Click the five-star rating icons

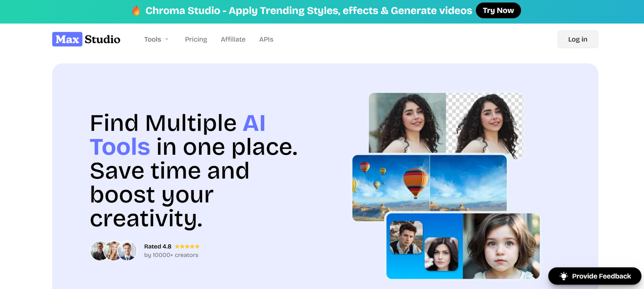tap(187, 246)
